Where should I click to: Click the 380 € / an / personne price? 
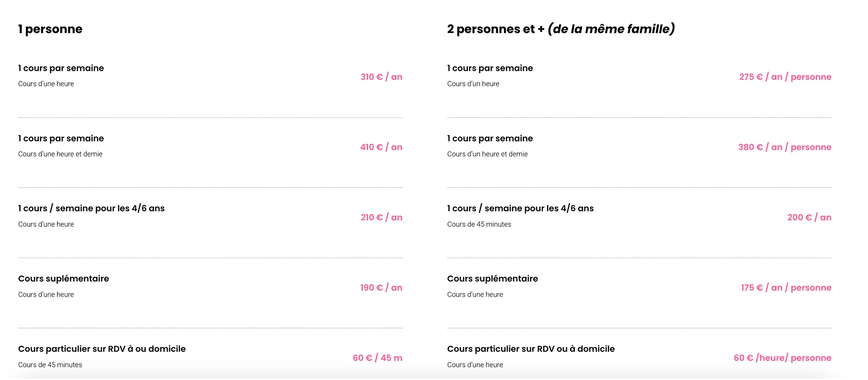pos(784,147)
